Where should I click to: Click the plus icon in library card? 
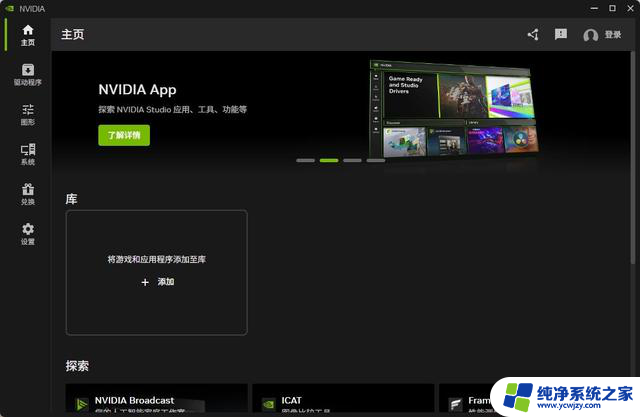click(x=145, y=282)
